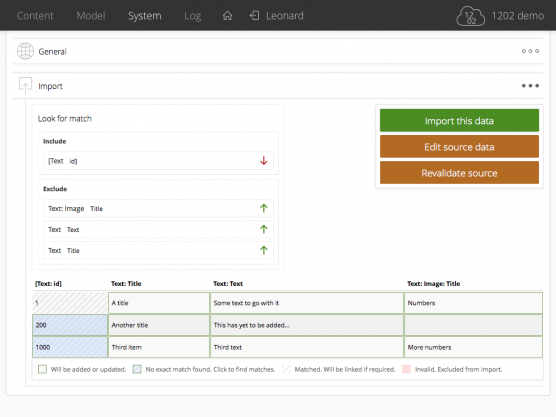The width and height of the screenshot is (556, 417).
Task: Click the empty Image Title cell in row 200
Action: click(473, 325)
